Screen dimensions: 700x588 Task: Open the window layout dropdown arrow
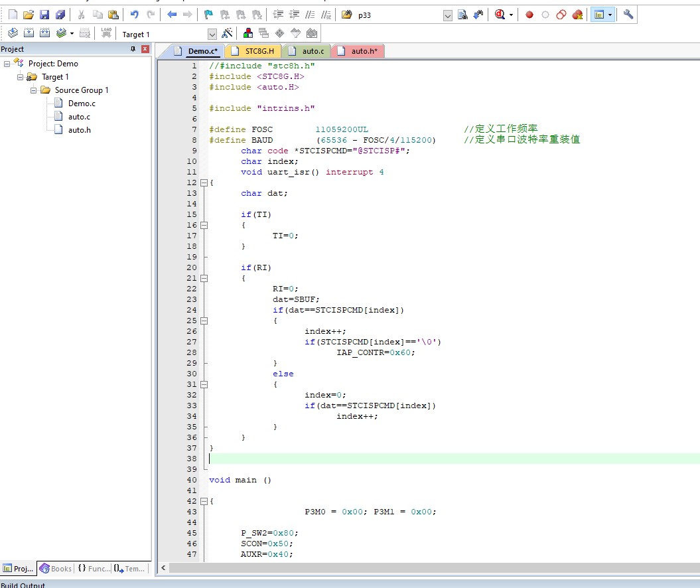(x=610, y=15)
